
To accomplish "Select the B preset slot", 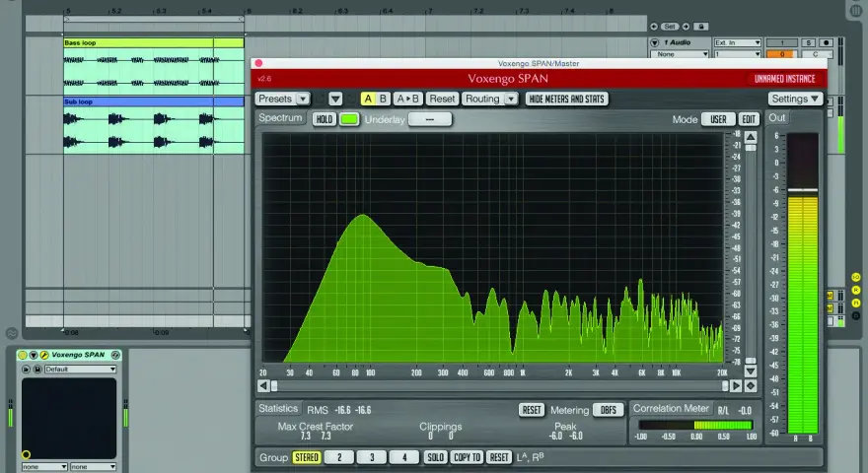I will (x=383, y=99).
